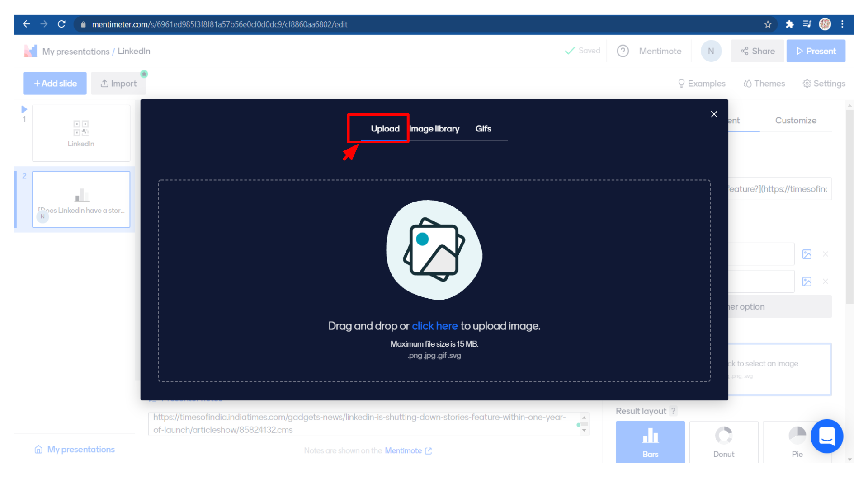The width and height of the screenshot is (868, 488).
Task: Open browser extensions puzzle icon
Action: (789, 24)
